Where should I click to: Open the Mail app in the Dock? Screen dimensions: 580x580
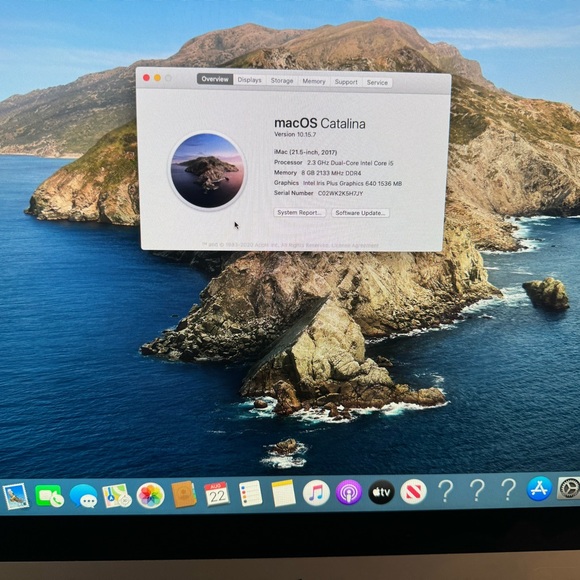coord(16,496)
